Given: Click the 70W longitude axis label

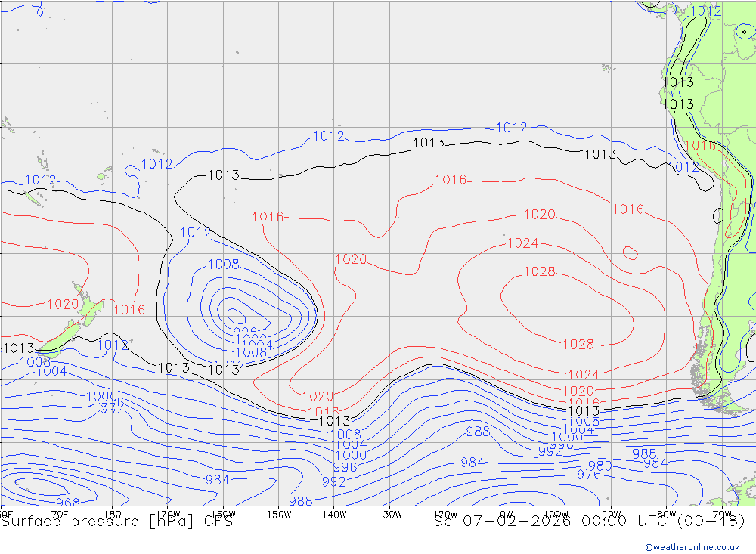Looking at the screenshot, I should pyautogui.click(x=722, y=515).
